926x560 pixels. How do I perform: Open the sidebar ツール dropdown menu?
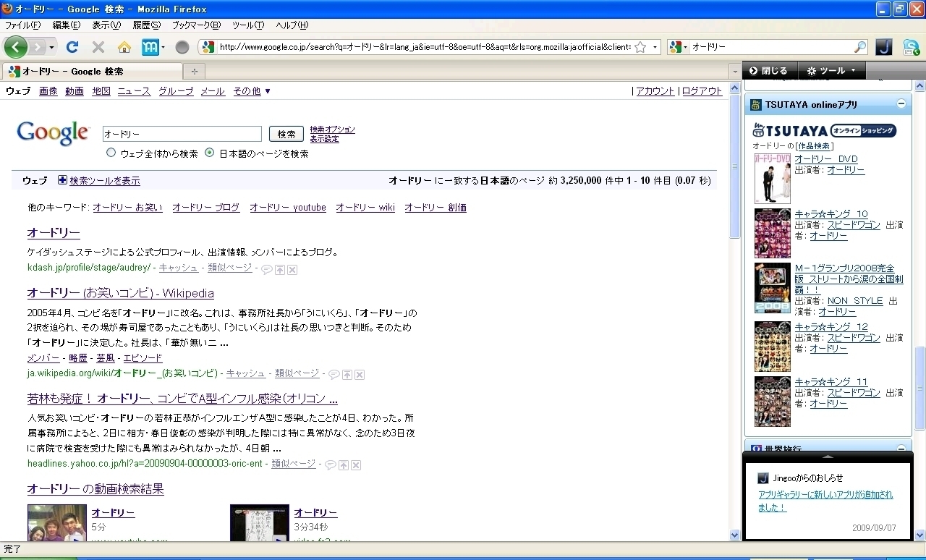pos(832,71)
